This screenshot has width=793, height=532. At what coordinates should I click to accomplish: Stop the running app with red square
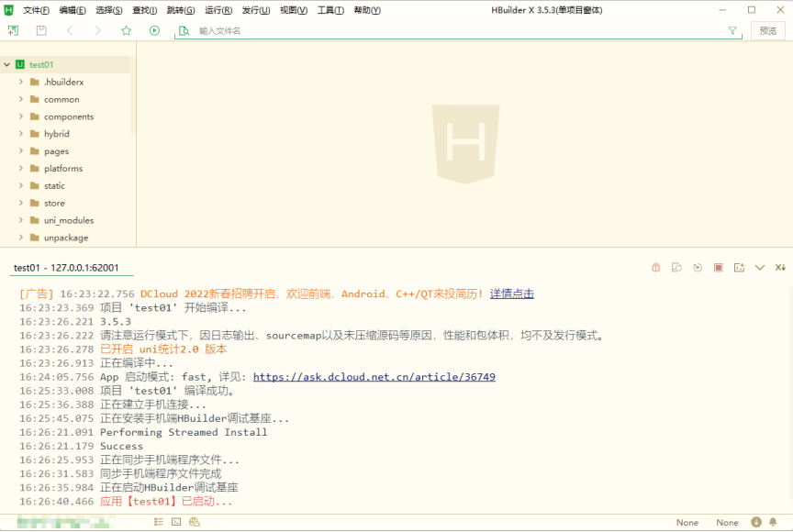coord(718,267)
